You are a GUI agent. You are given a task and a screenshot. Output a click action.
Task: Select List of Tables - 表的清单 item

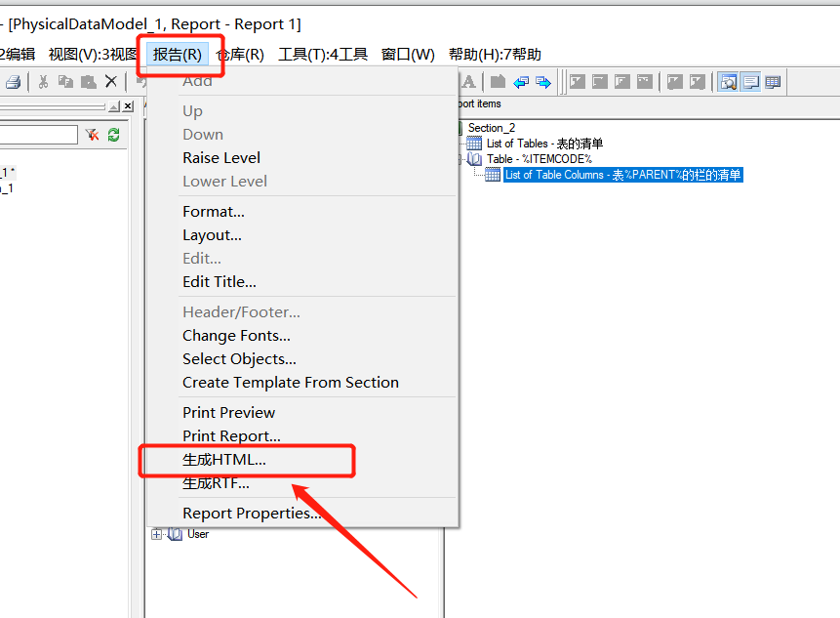(x=544, y=144)
